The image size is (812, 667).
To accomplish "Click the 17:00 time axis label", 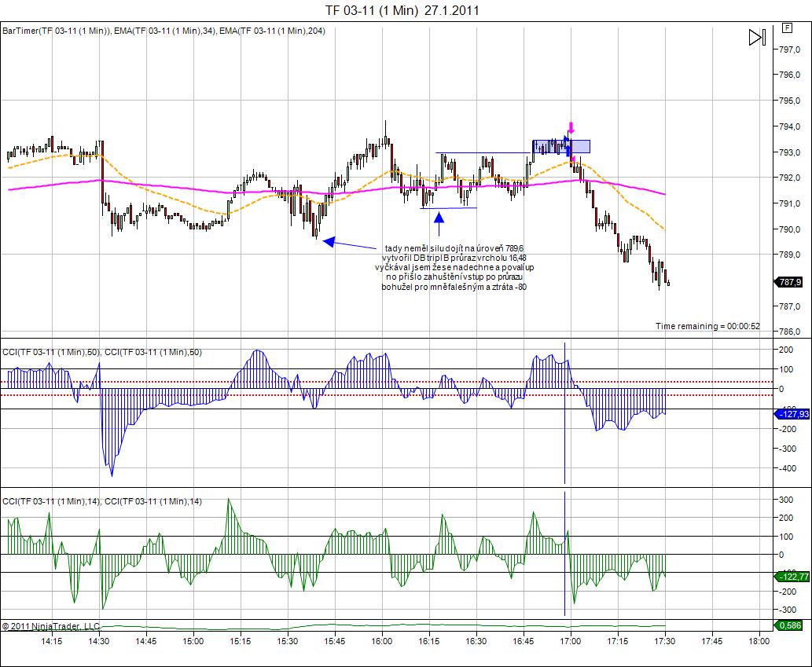I will click(570, 641).
